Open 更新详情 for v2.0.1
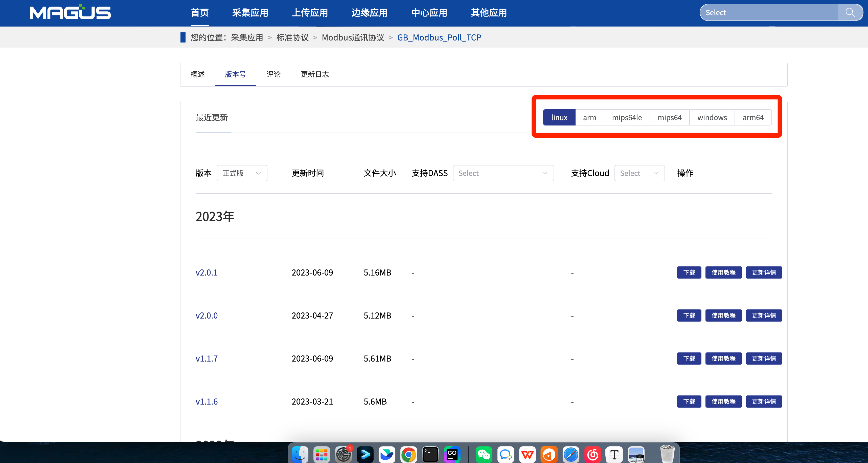This screenshot has width=868, height=463. click(x=764, y=272)
